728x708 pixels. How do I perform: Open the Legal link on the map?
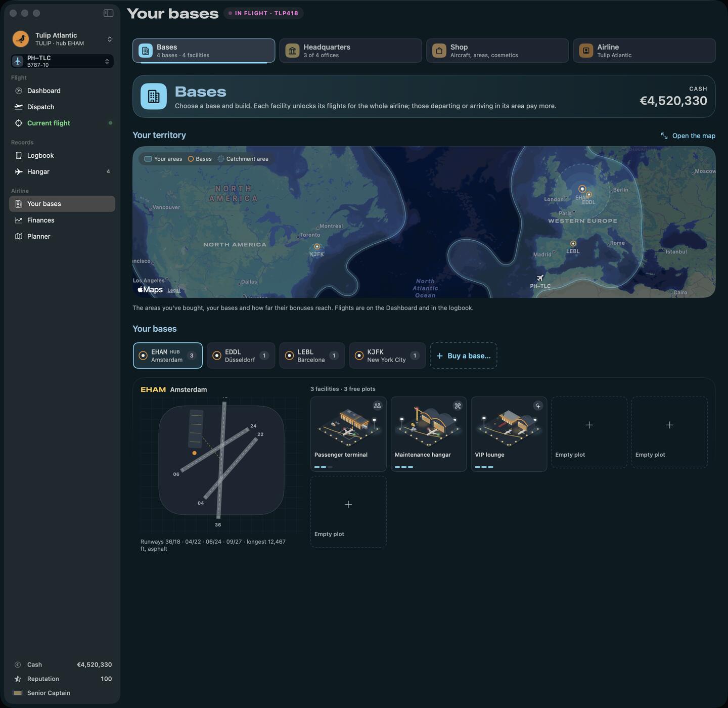[174, 290]
